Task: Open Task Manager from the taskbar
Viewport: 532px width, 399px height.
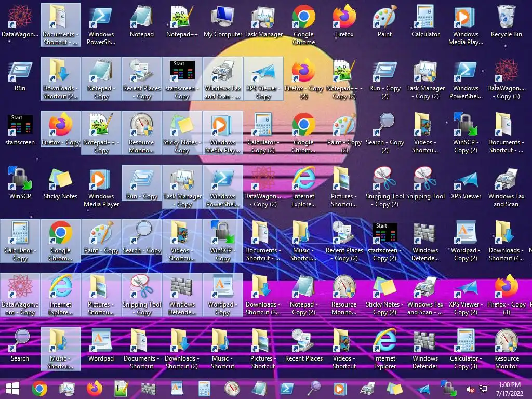Action: pyautogui.click(x=67, y=389)
